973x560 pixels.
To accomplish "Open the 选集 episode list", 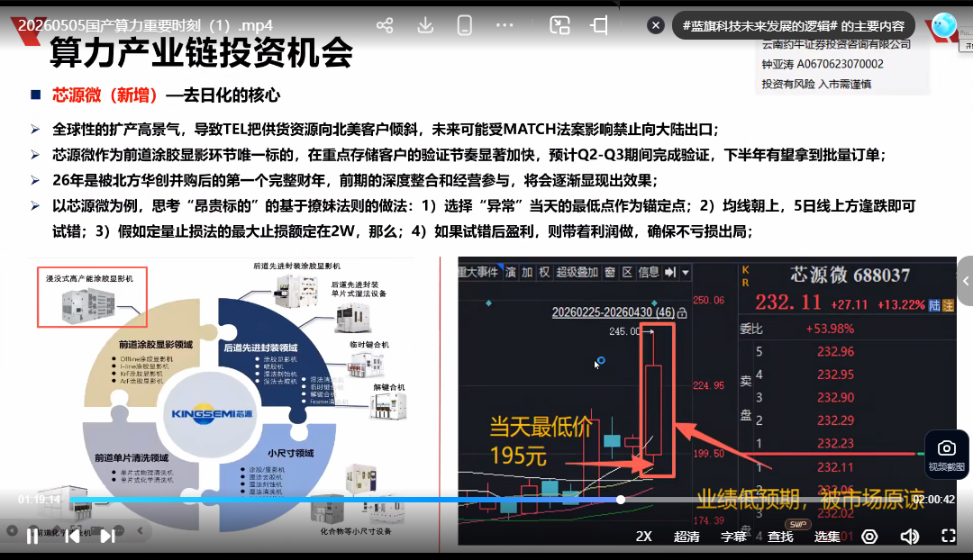I will point(826,537).
